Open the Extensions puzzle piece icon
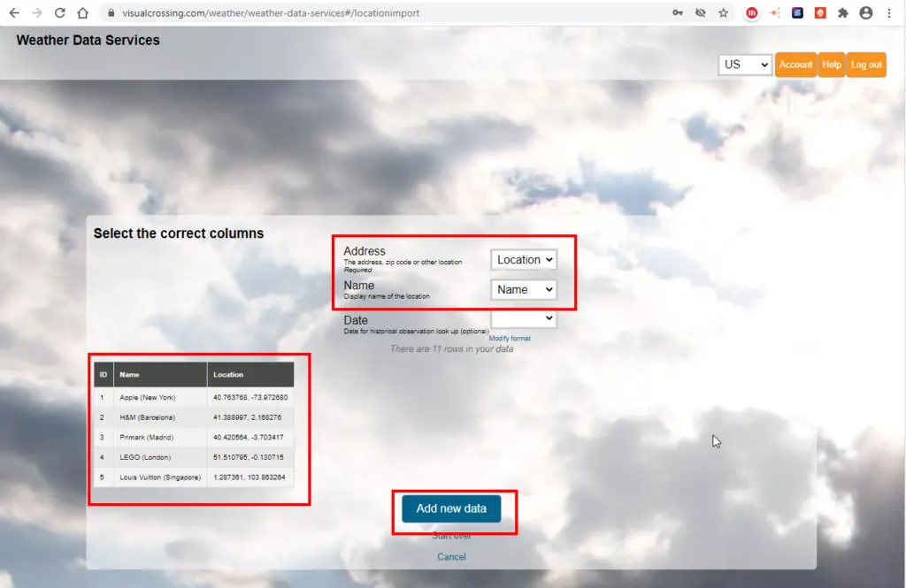 coord(842,13)
